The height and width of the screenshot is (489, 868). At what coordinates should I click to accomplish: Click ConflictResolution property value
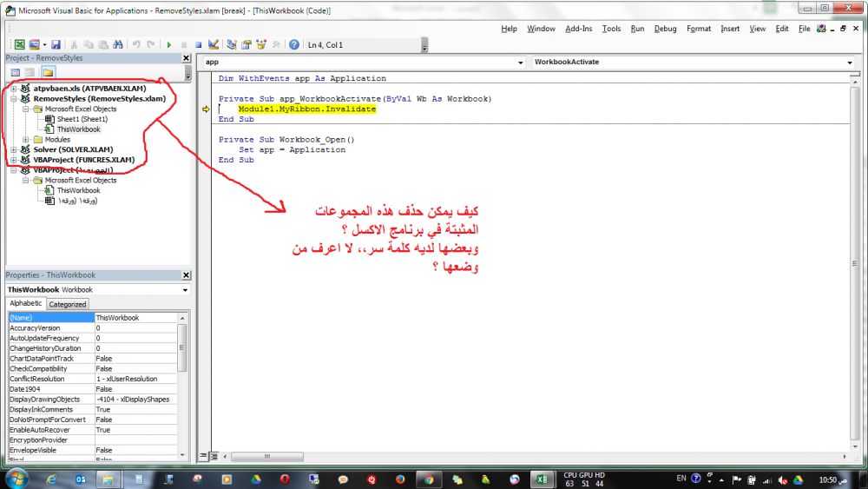point(135,379)
